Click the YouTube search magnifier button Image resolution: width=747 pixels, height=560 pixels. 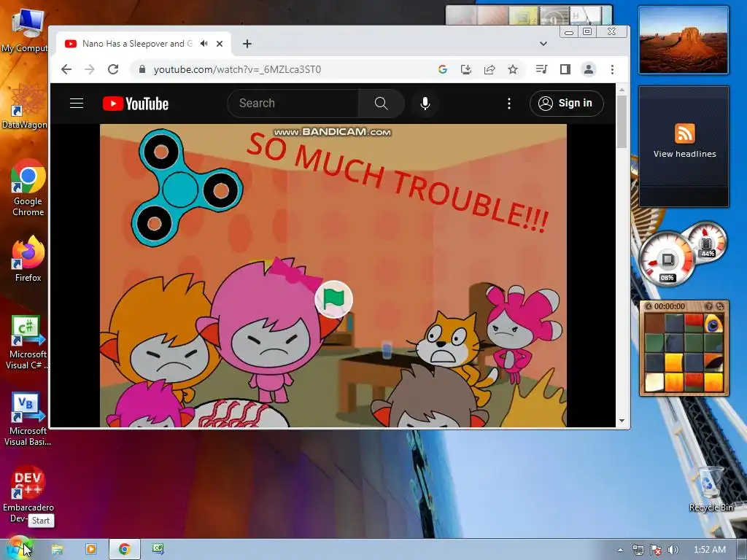click(381, 104)
